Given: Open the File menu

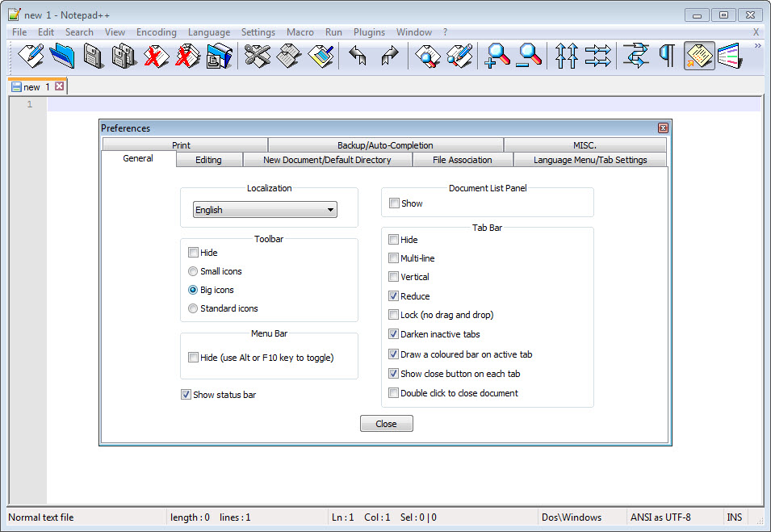Looking at the screenshot, I should 19,32.
